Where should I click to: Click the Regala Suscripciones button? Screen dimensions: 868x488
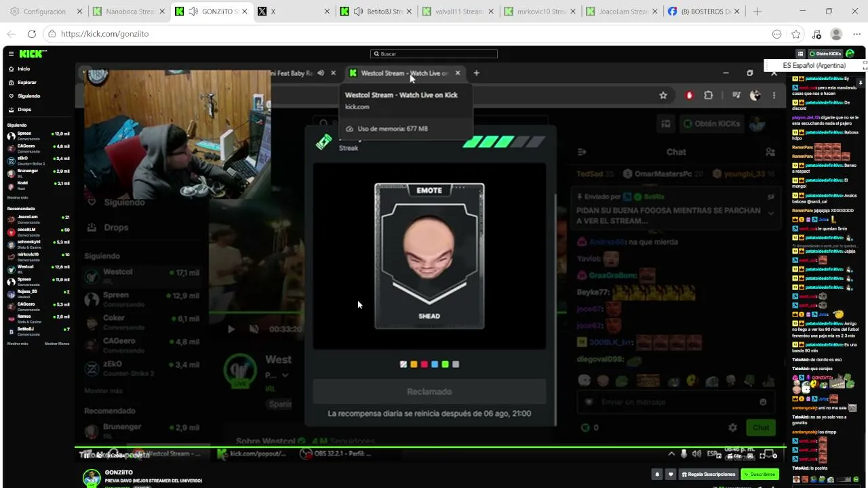[709, 474]
